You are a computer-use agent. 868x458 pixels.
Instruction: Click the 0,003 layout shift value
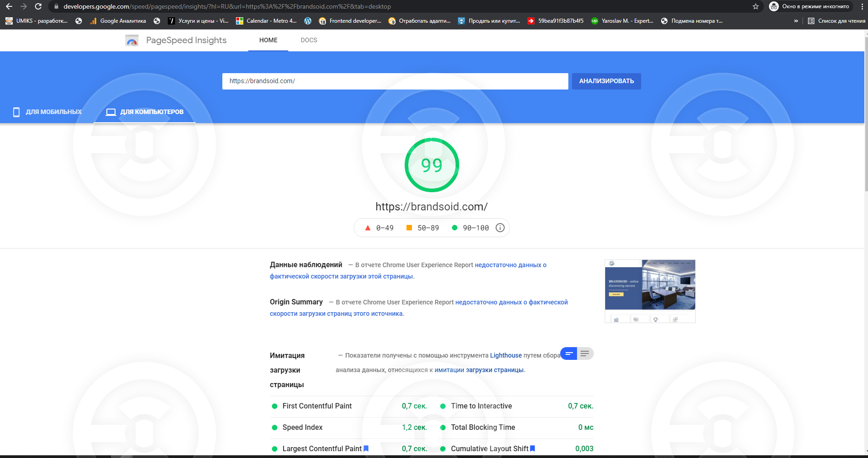pos(584,448)
